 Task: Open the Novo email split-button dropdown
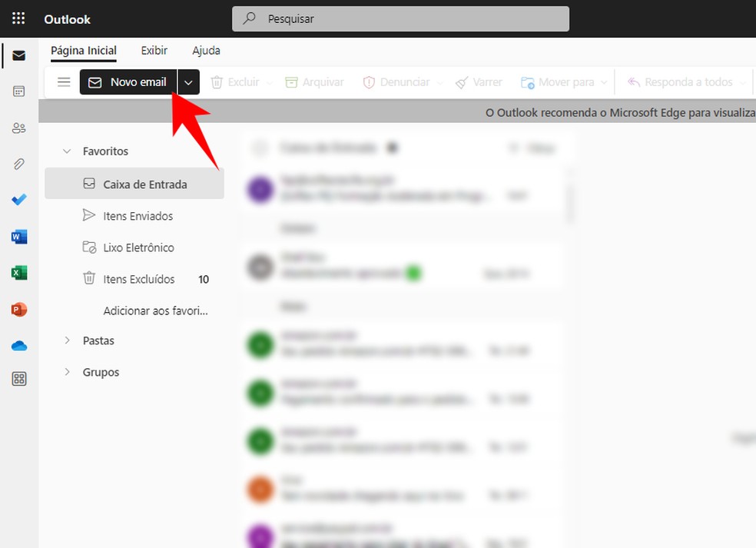pos(189,81)
